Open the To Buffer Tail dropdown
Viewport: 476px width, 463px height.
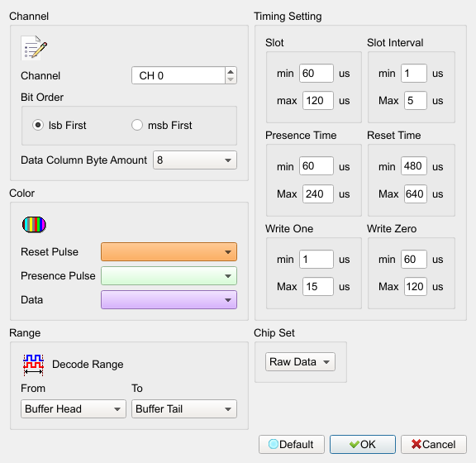[184, 409]
